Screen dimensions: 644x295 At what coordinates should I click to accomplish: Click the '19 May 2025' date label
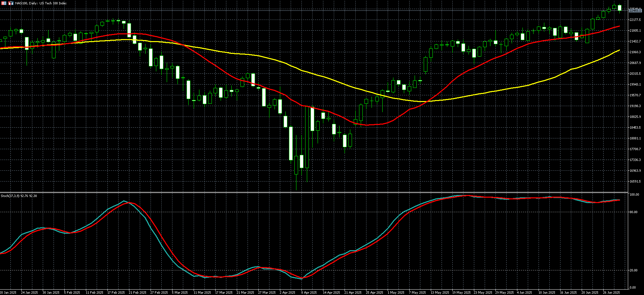(x=461, y=293)
